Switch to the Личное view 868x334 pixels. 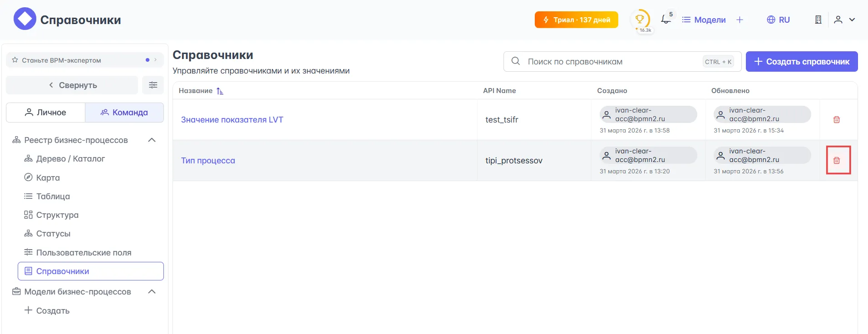click(45, 113)
